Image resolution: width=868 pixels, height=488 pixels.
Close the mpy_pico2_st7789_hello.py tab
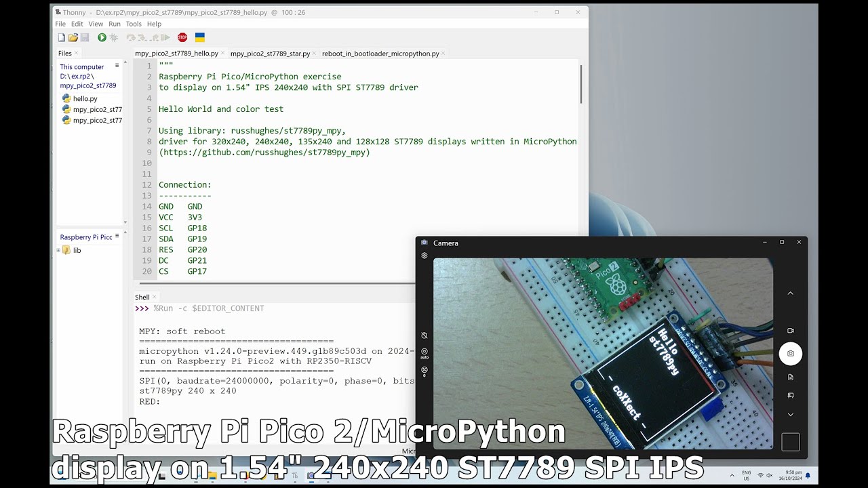point(222,54)
